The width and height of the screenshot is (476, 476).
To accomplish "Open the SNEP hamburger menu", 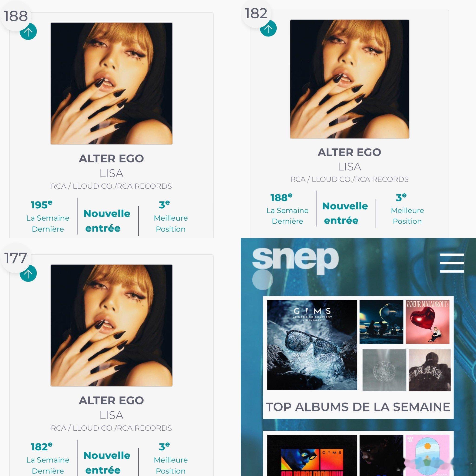I will click(x=452, y=263).
